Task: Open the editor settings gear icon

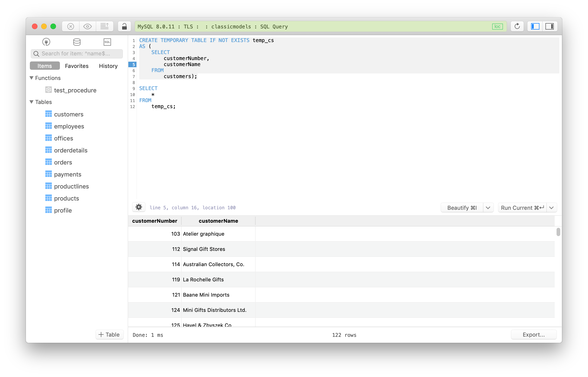Action: [x=139, y=207]
